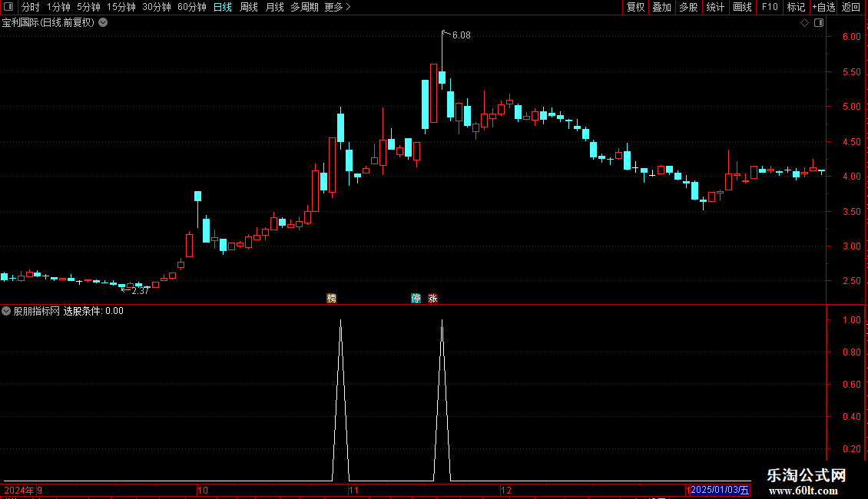Screen dimensions: 868x499
Task: Click the 选股条件: 0.00 indicator value
Action: (x=94, y=311)
